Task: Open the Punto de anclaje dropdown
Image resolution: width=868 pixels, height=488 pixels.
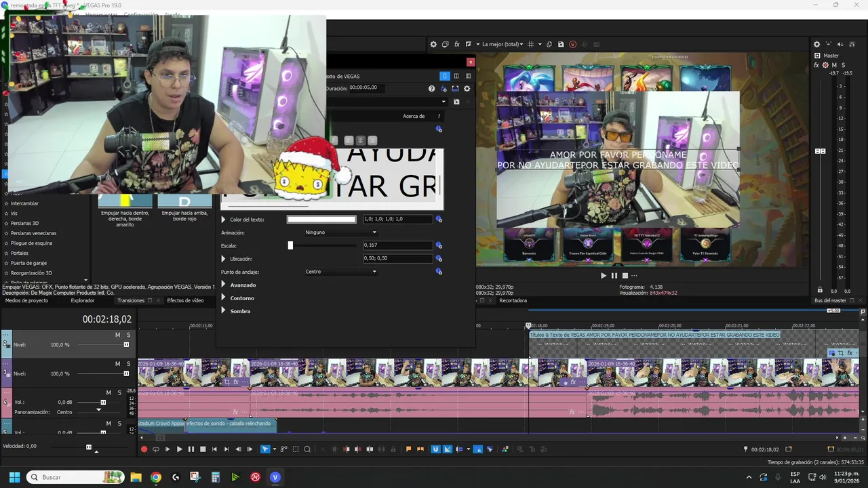Action: (340, 272)
